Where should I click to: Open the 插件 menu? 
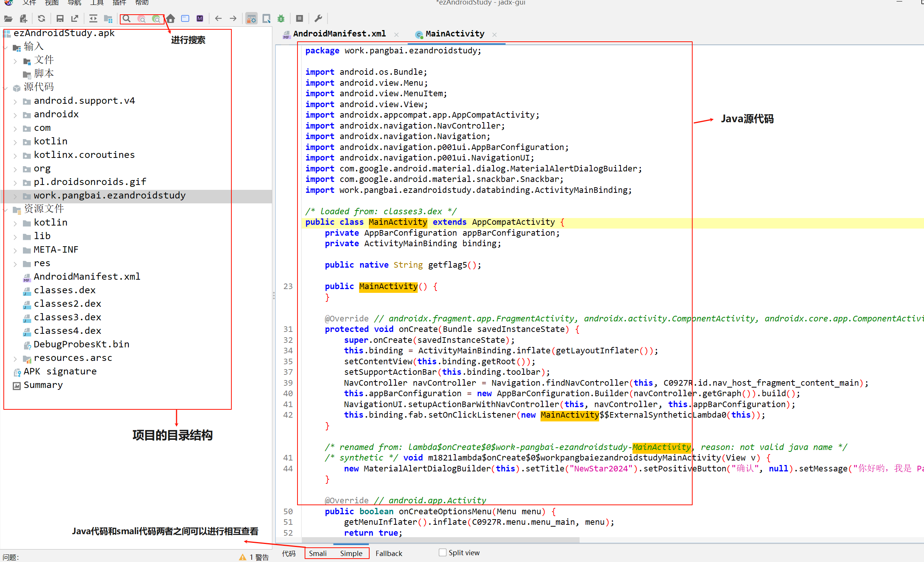[119, 3]
